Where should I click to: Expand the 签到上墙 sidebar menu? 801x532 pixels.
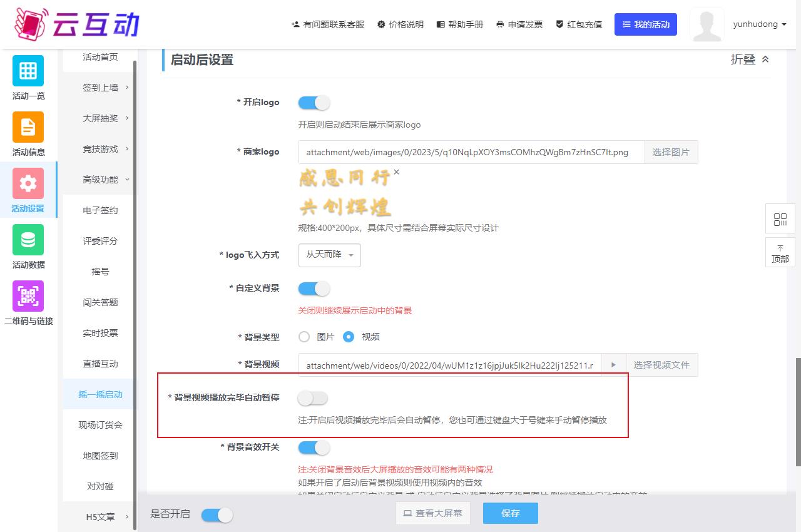pos(100,88)
